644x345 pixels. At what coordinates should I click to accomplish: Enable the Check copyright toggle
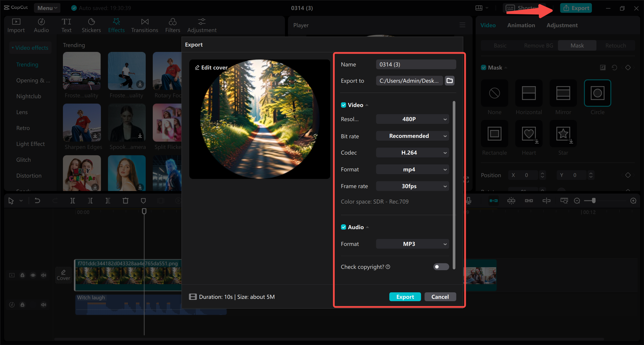pyautogui.click(x=441, y=267)
